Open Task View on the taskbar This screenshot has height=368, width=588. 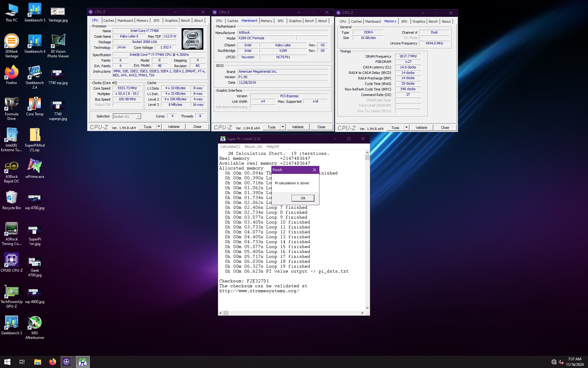point(22,362)
